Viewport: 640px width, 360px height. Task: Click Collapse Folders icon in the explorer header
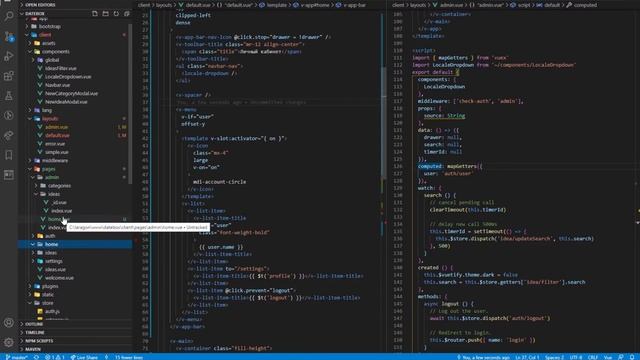tap(127, 13)
